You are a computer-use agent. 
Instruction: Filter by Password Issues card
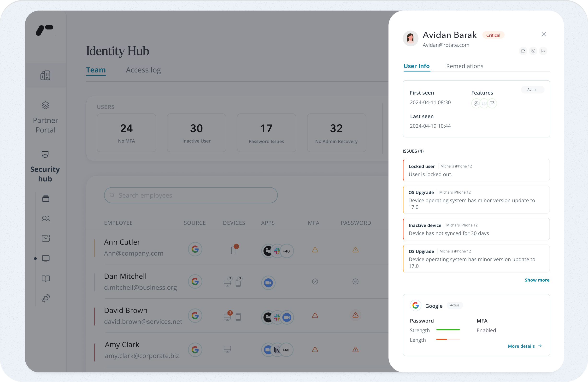[x=266, y=133]
